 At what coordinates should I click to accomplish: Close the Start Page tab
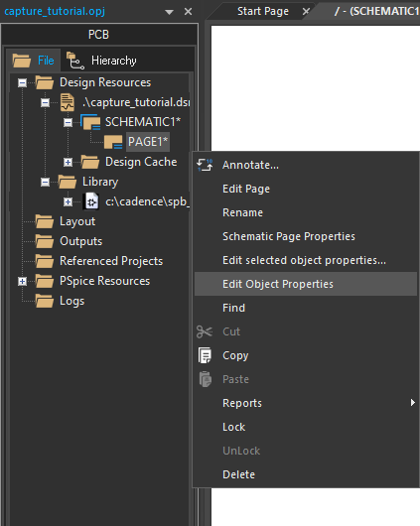(306, 12)
